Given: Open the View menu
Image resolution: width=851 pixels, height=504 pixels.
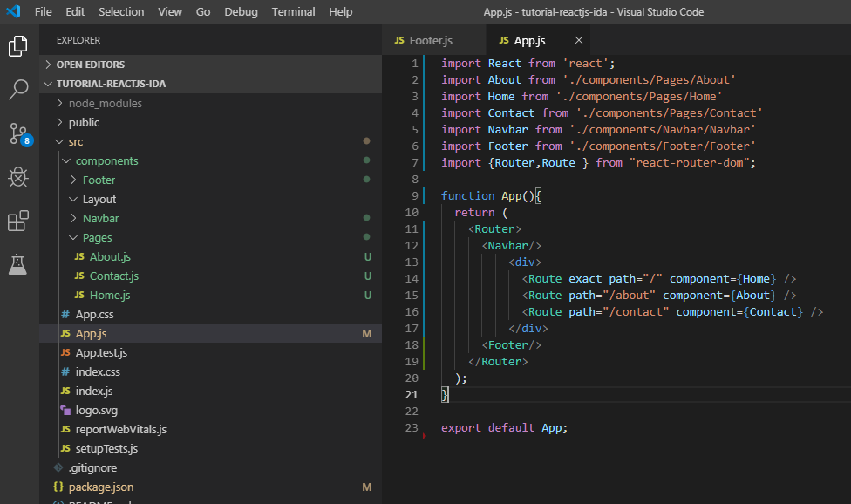Looking at the screenshot, I should point(170,12).
